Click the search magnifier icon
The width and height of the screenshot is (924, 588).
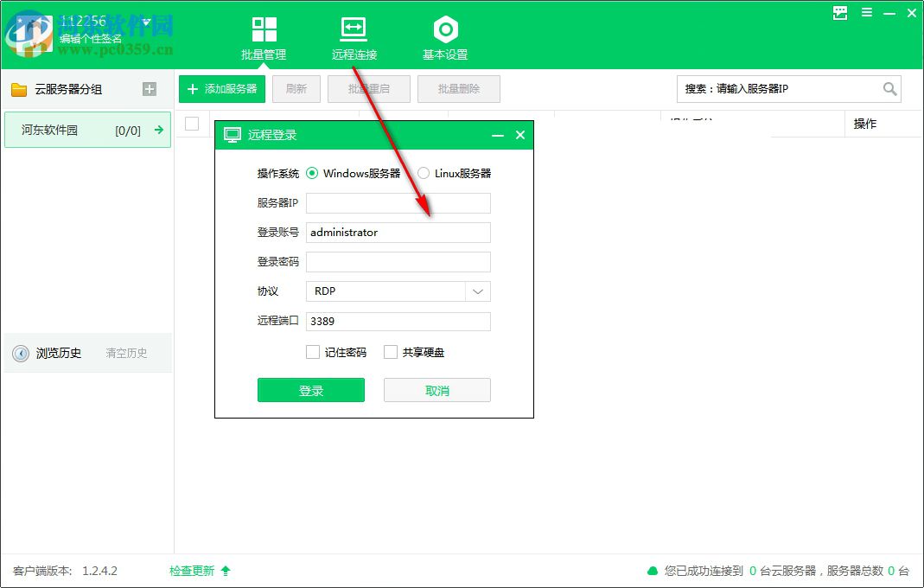tap(890, 88)
